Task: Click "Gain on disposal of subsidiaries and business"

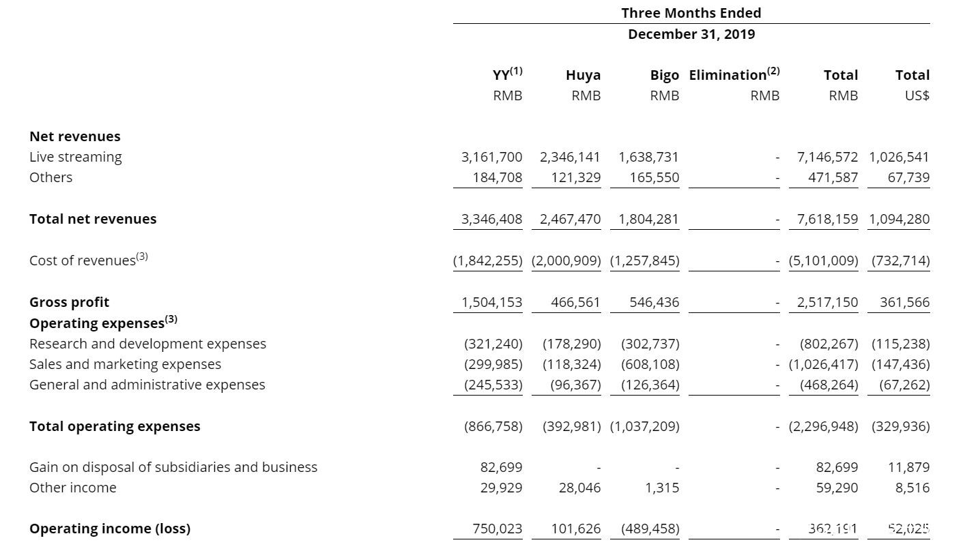Action: [173, 467]
